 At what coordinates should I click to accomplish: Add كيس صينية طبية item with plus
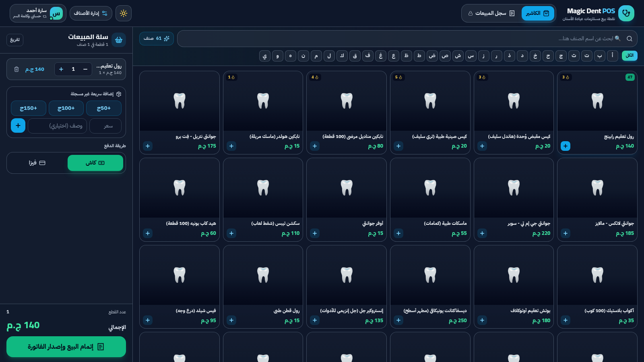point(398,146)
